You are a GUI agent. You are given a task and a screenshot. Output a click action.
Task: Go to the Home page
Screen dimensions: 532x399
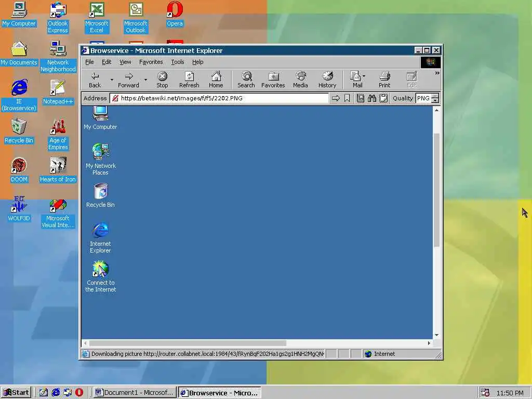[216, 79]
